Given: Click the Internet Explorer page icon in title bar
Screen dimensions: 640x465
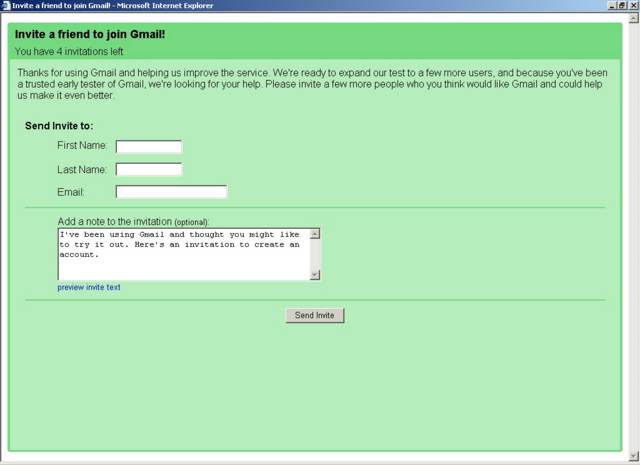Looking at the screenshot, I should [6, 6].
